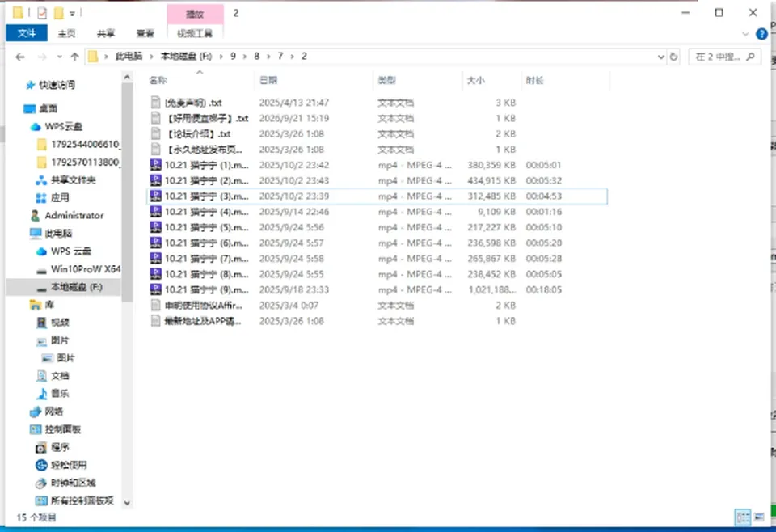Open the 查看 ribbon tab
Image resolution: width=776 pixels, height=532 pixels.
(x=145, y=33)
